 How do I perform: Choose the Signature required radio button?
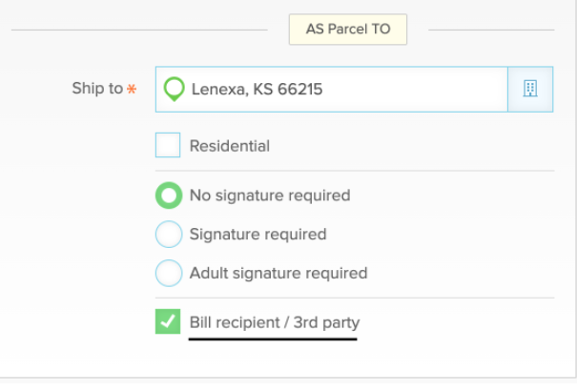[x=169, y=234]
